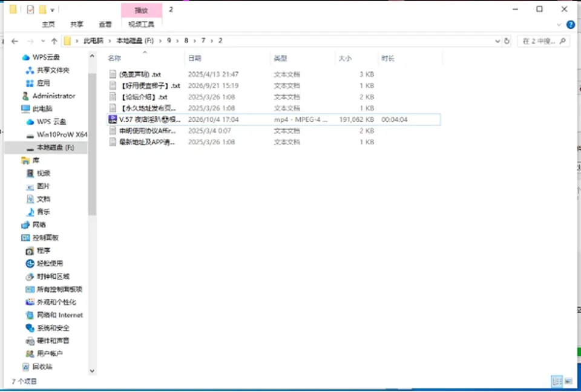Open Help using the blue question mark
The width and height of the screenshot is (581, 392).
coord(571,25)
